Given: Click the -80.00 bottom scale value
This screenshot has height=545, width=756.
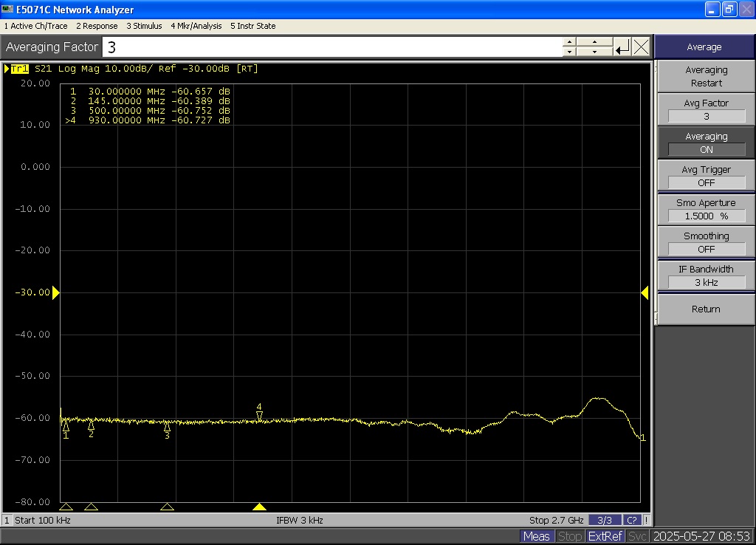Looking at the screenshot, I should tap(32, 502).
